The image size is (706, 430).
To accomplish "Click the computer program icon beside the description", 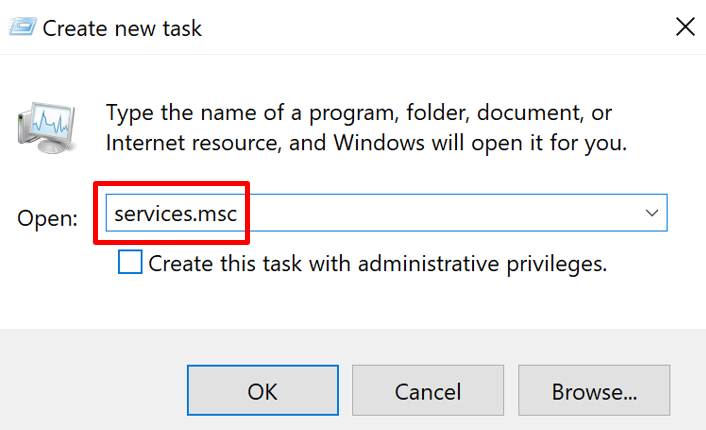I will tap(44, 124).
